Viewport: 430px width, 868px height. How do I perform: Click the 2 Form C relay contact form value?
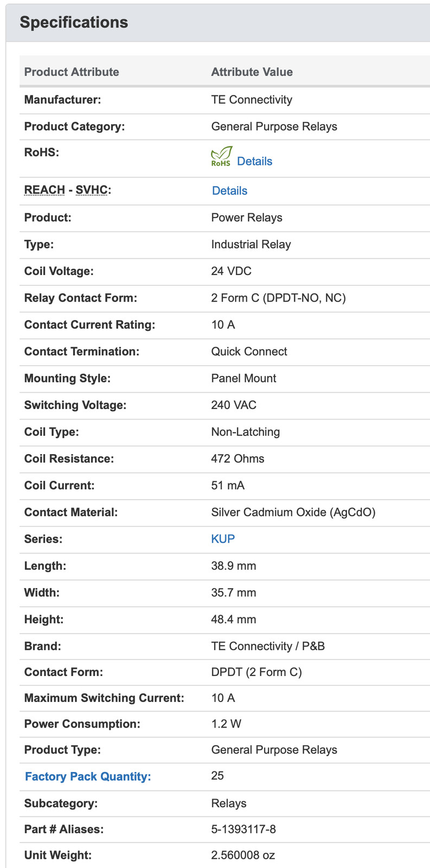[x=278, y=298]
